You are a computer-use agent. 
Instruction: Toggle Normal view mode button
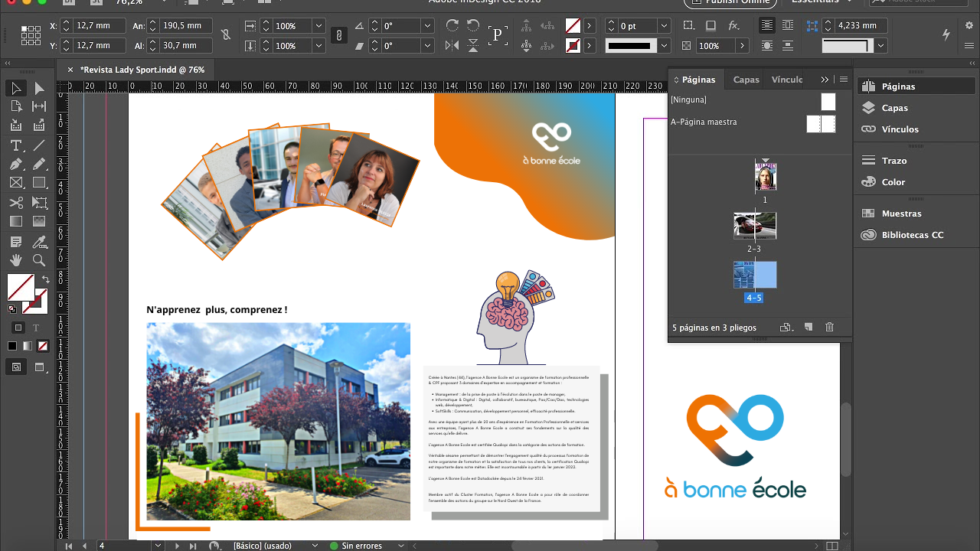click(x=16, y=367)
